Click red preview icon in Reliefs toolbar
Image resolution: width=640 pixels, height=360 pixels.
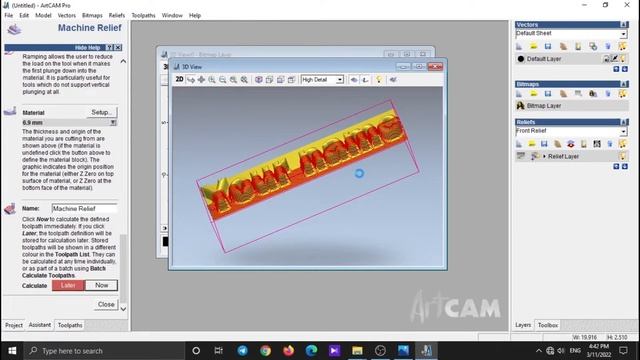[571, 144]
